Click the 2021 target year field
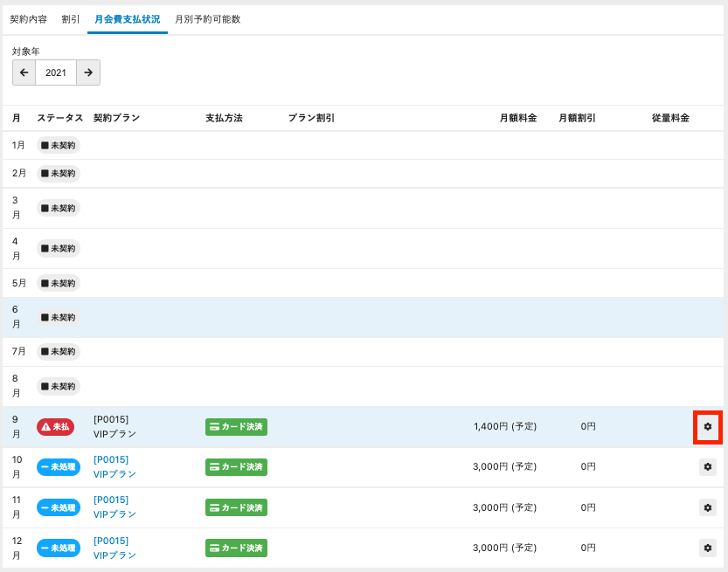Image resolution: width=728 pixels, height=572 pixels. [x=56, y=72]
